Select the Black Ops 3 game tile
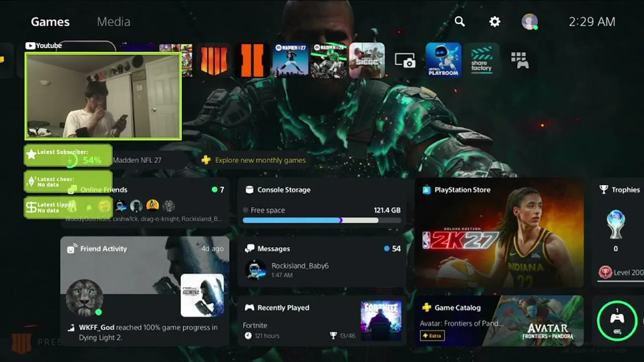 point(252,61)
